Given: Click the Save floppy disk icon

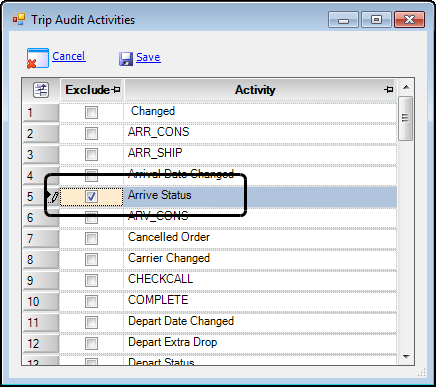Looking at the screenshot, I should (x=126, y=59).
